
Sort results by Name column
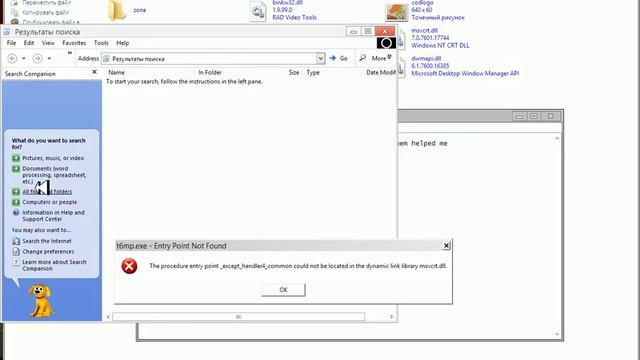point(116,72)
